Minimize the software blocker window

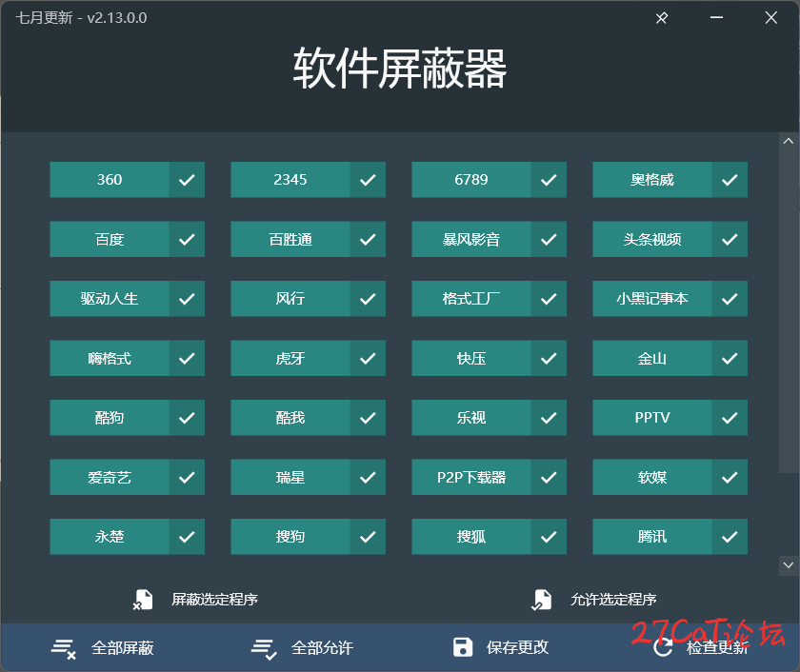coord(716,18)
